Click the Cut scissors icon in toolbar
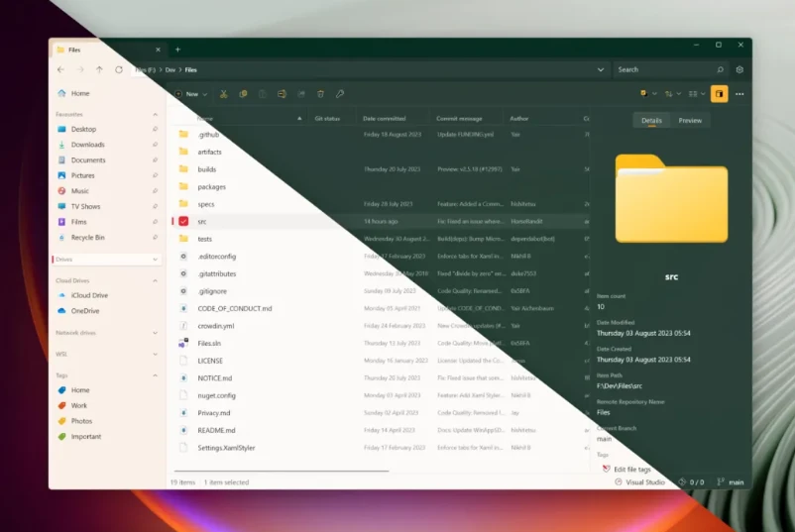This screenshot has height=532, width=795. click(224, 94)
